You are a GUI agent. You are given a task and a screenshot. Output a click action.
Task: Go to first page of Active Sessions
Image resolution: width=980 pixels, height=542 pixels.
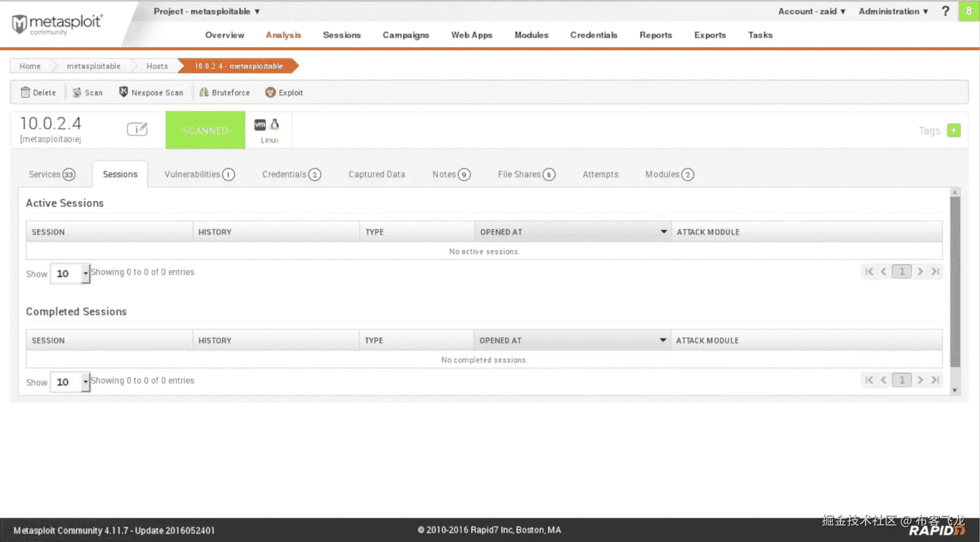click(869, 272)
